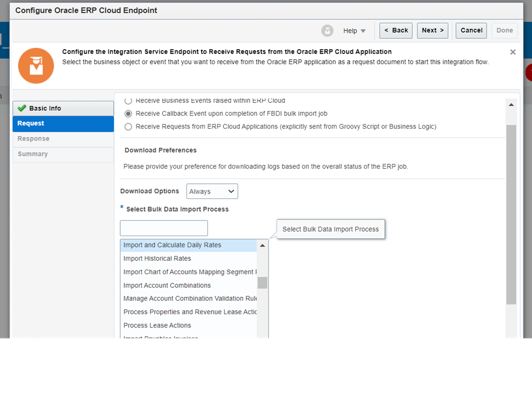Click the green checkmark on Basic Info
This screenshot has width=532, height=395.
22,108
